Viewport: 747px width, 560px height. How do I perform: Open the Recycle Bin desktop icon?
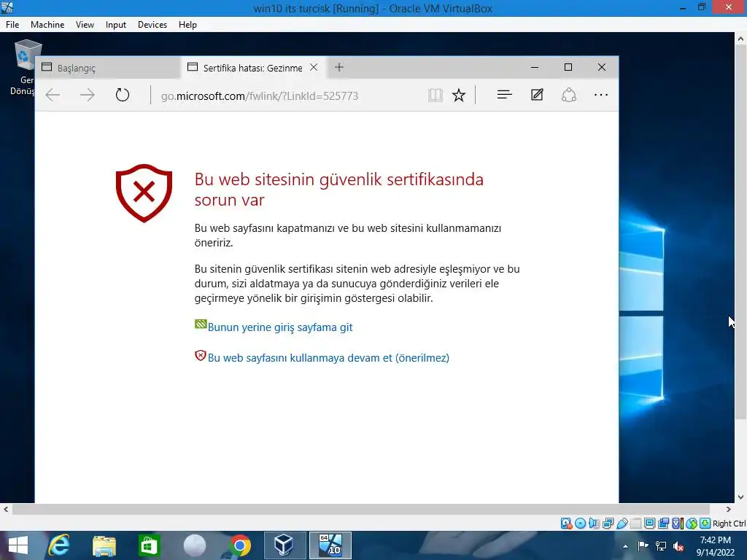coord(28,66)
